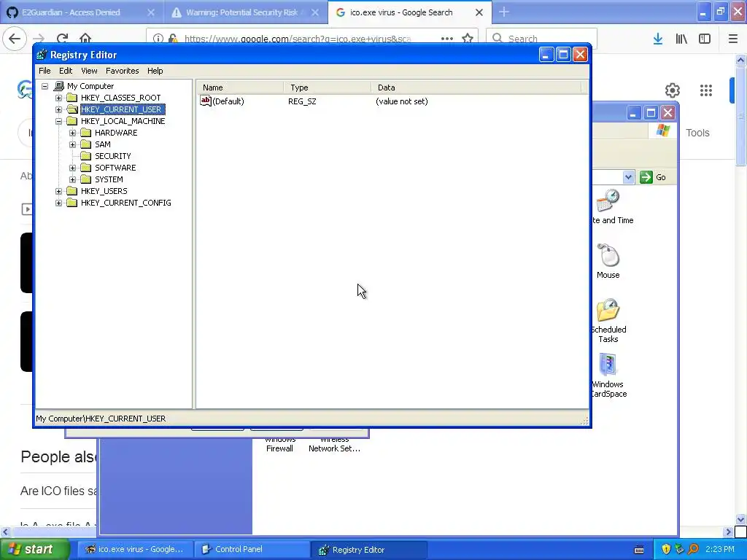Viewport: 747px width, 560px height.
Task: Select HKEY_USERS folder icon
Action: coord(72,191)
